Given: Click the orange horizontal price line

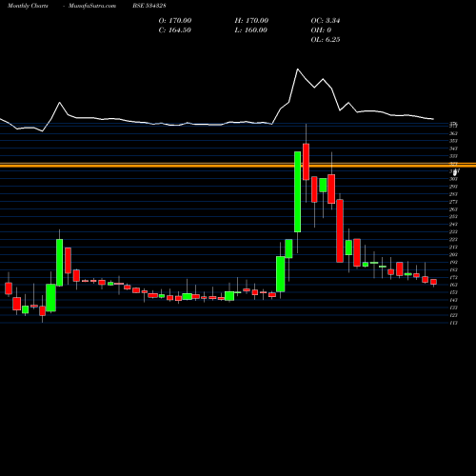Looking at the screenshot, I should pos(238,165).
